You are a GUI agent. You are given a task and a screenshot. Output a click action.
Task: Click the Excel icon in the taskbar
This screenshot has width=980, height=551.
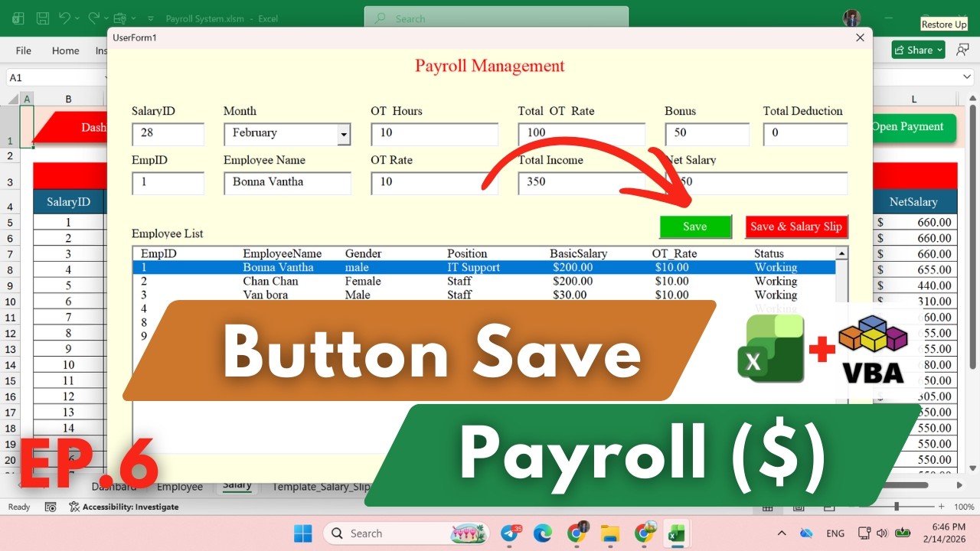coord(677,533)
